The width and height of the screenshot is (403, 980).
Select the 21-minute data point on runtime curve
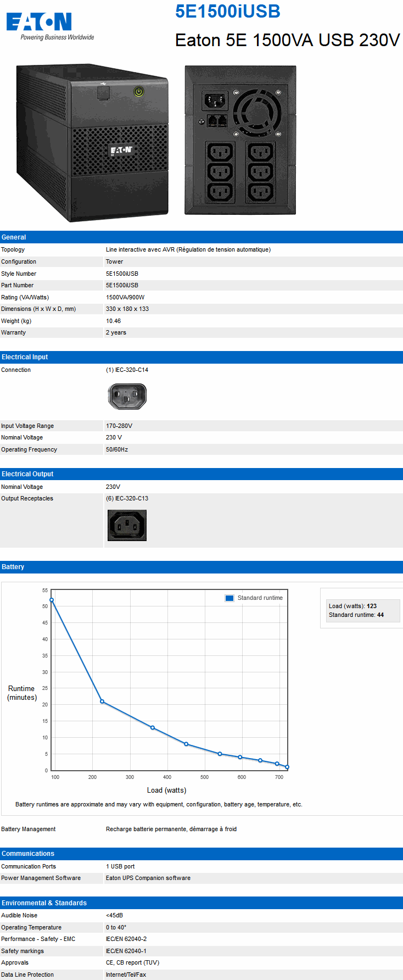coord(102,701)
